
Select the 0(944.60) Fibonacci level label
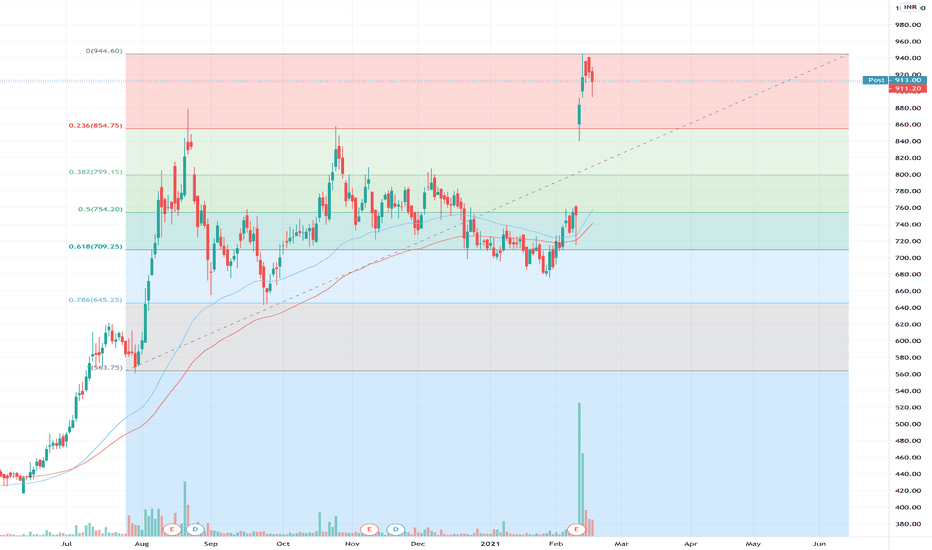point(104,51)
